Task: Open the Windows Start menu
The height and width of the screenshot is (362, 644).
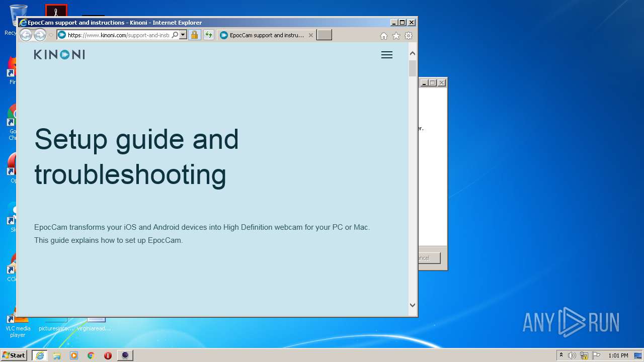Action: point(14,355)
